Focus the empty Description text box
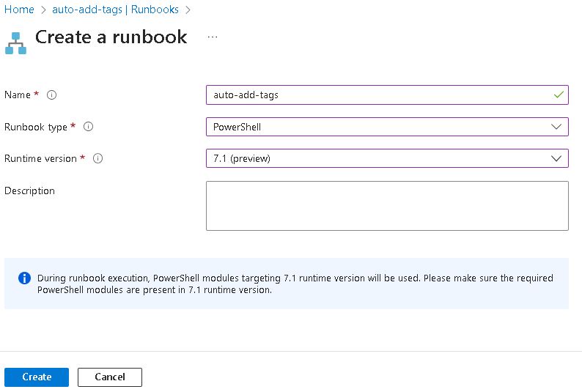Screen dimensions: 582x392 [386, 206]
